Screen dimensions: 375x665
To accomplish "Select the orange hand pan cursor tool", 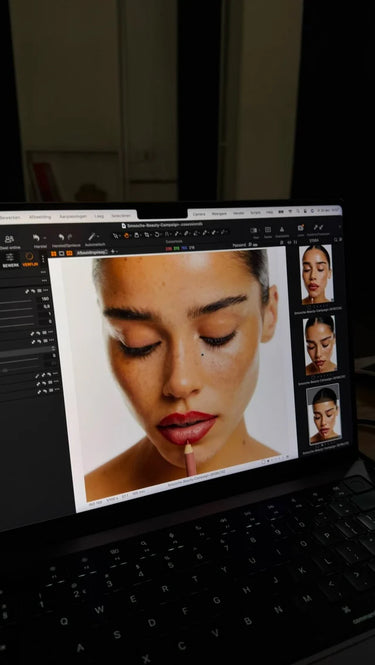I will tap(126, 235).
